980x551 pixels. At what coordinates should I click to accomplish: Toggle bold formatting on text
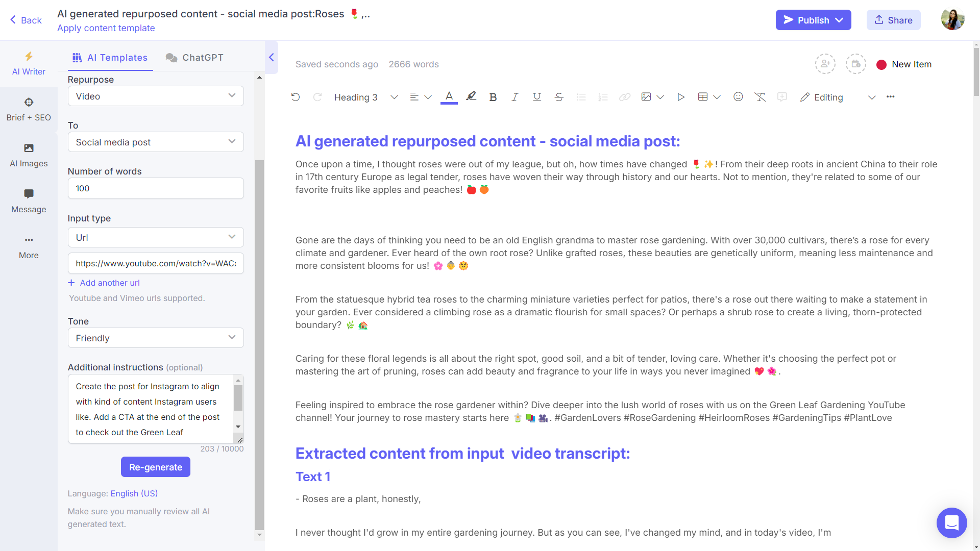pos(493,97)
